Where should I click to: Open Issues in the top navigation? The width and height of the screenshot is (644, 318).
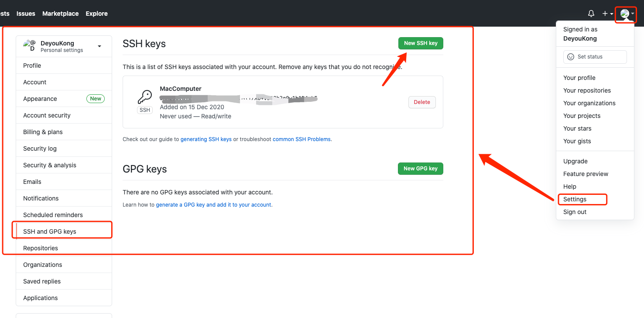[x=26, y=14]
